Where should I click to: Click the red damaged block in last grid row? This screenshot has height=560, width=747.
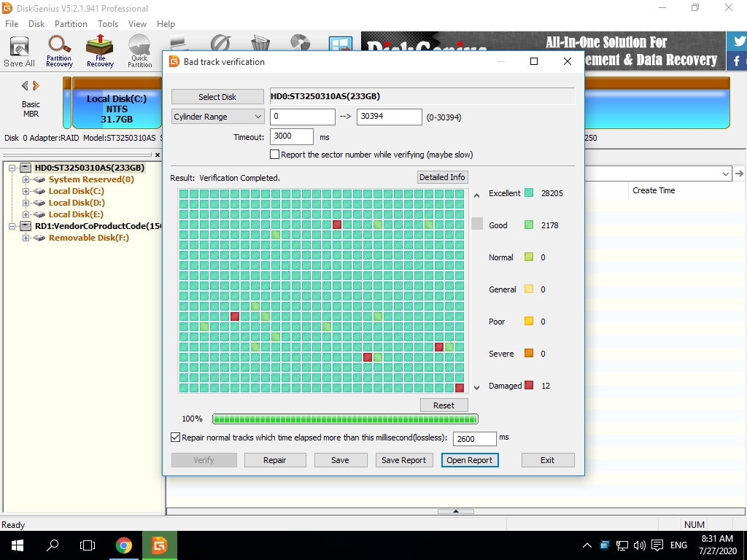tap(460, 388)
